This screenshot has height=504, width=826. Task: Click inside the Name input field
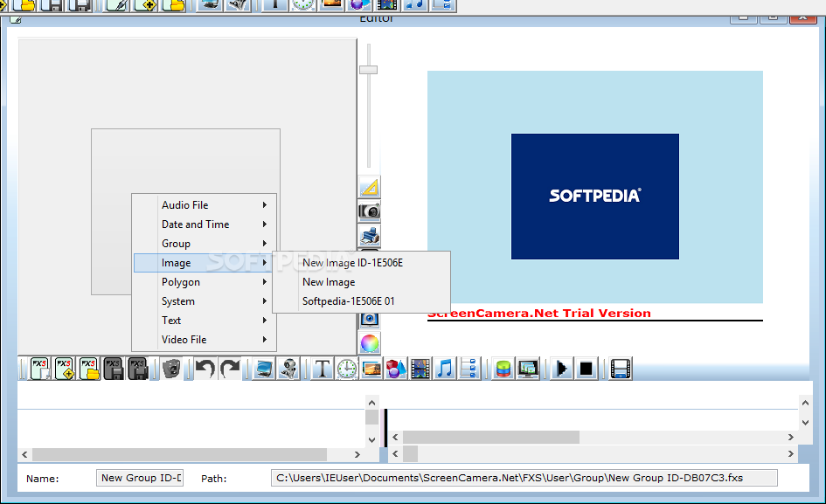click(x=140, y=478)
